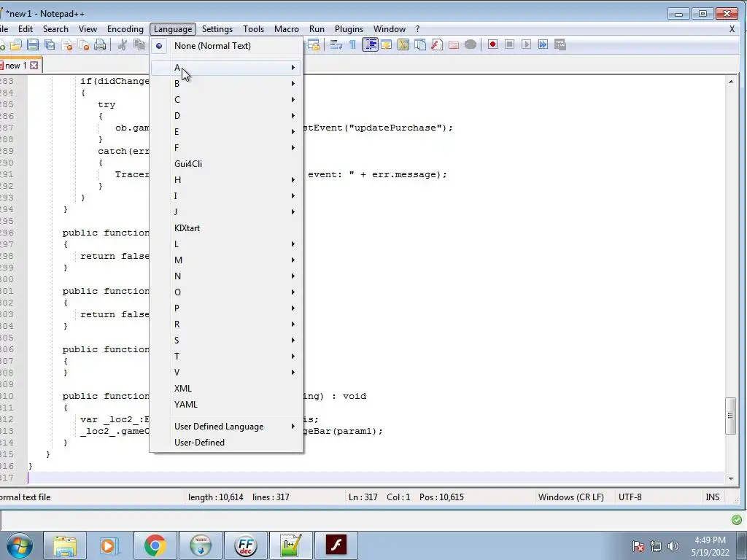Click the Close All toolbar icon
Viewport: 747px width, 560px height.
[83, 44]
